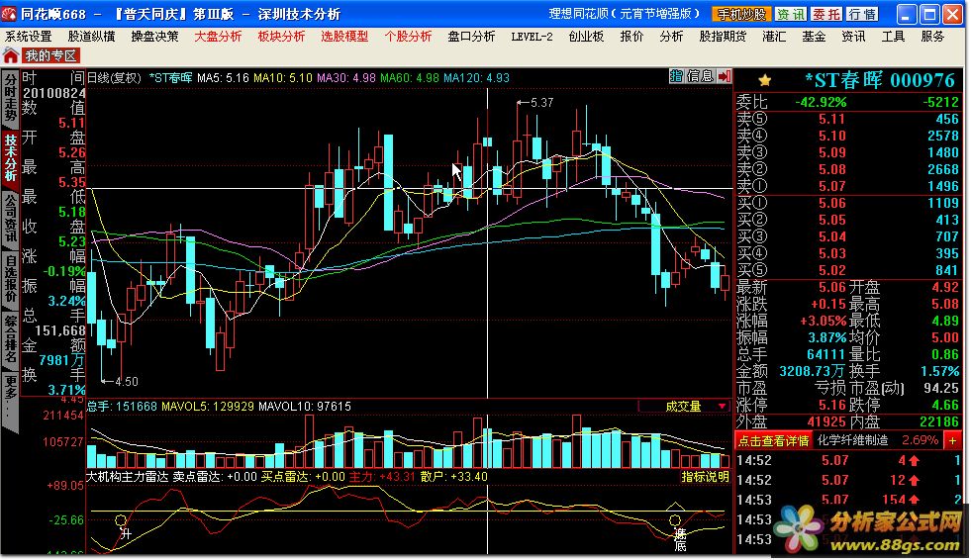Click the 手机炒股 button in title bar
Viewport: 971px width, 560px height.
[740, 14]
